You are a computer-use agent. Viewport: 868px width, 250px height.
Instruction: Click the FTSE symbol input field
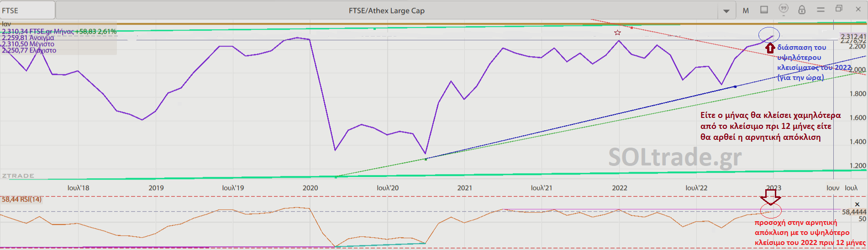coord(27,10)
